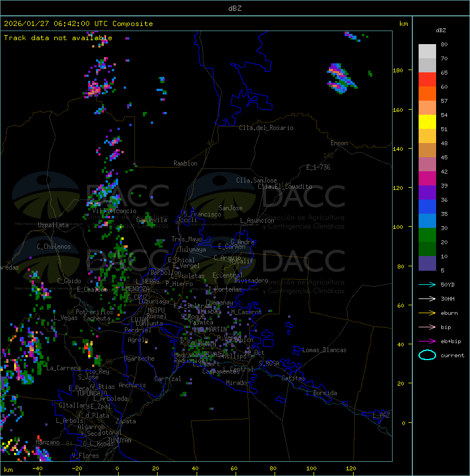Click the SanJose map label
Viewport: 470px width, 476px height.
[x=230, y=208]
